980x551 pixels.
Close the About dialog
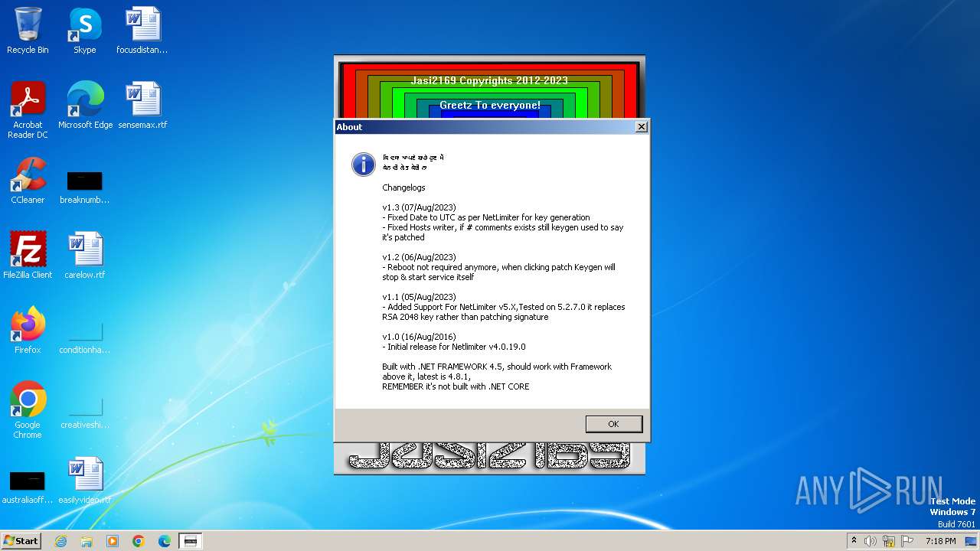pos(642,127)
